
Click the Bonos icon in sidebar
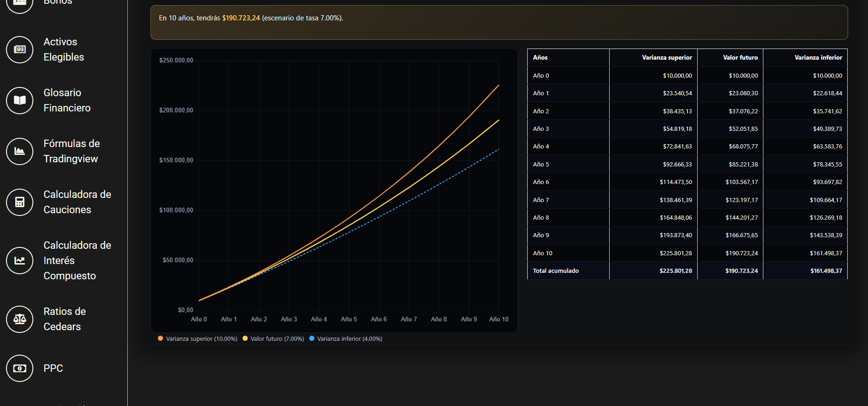(19, 3)
